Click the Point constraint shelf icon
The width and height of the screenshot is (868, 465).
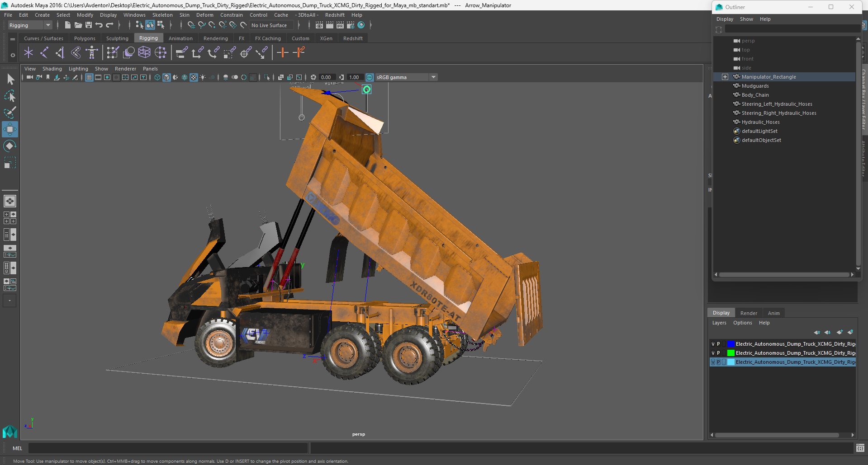tap(197, 53)
